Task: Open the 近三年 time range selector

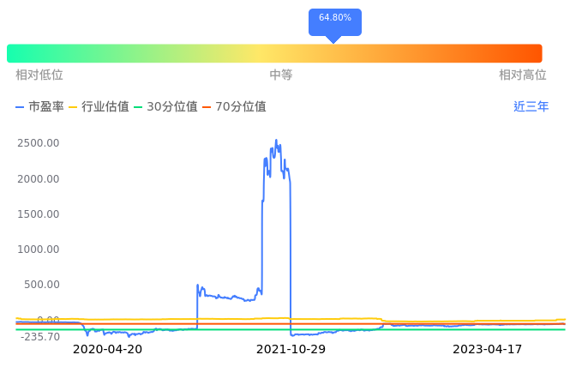Action: (x=531, y=107)
